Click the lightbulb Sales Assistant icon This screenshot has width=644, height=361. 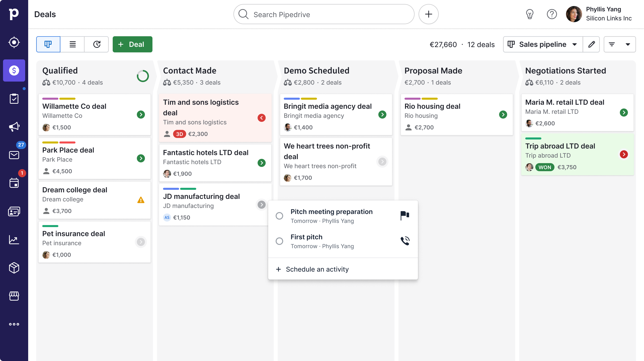click(530, 14)
